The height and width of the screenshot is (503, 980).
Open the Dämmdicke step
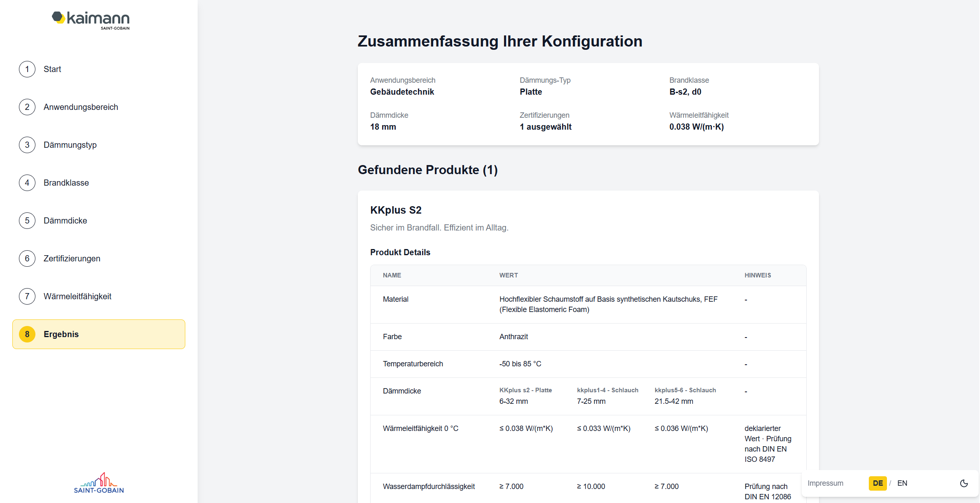tap(99, 221)
